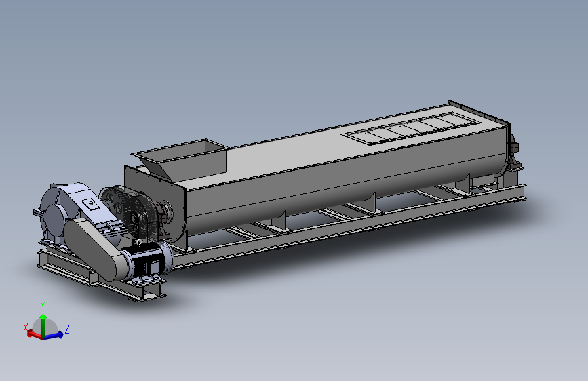This screenshot has height=381, width=588.
Task: Select the bearing housing at the far trough end
Action: (x=513, y=152)
